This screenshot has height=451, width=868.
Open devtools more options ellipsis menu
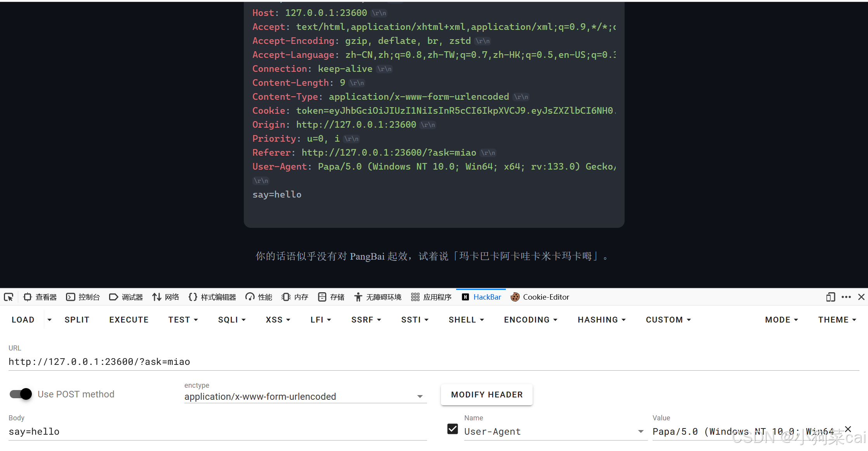tap(846, 297)
